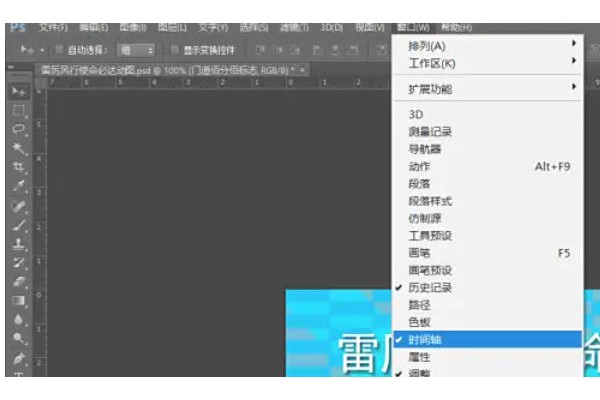600x400 pixels.
Task: Open the 3D(D) menu in menu bar
Action: [331, 28]
